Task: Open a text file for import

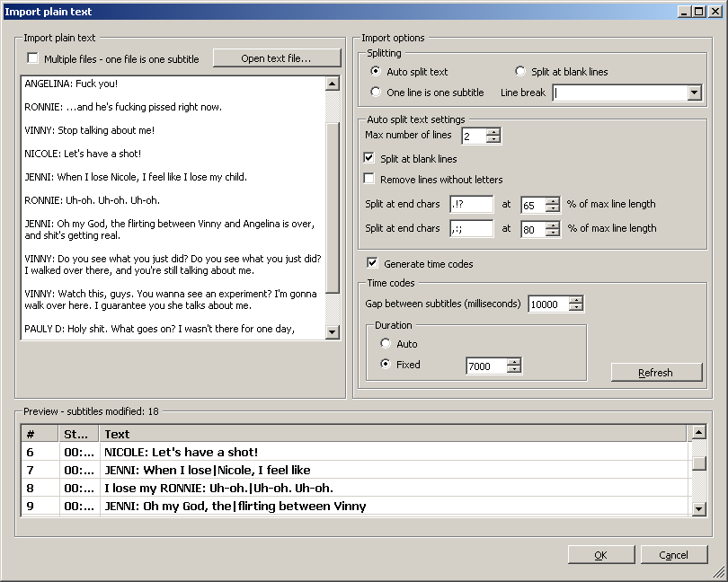Action: coord(276,57)
